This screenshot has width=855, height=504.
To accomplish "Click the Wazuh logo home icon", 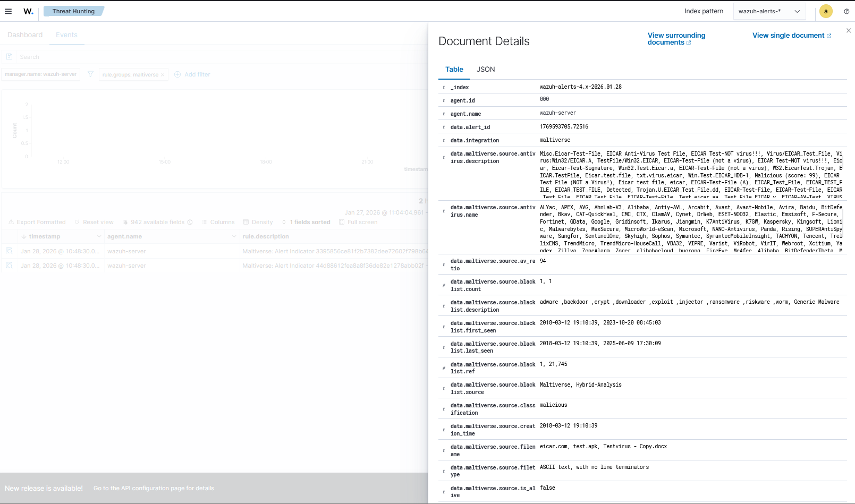I will 28,11.
